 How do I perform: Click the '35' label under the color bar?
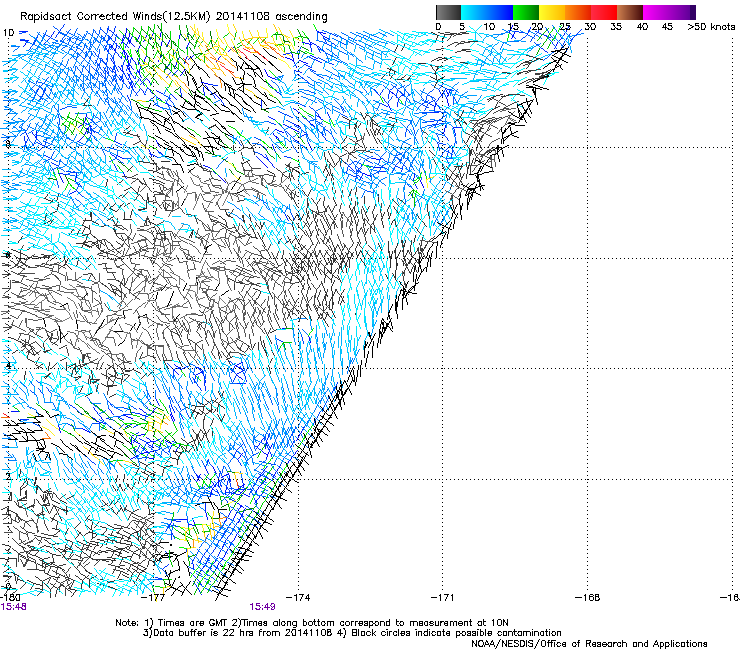[x=616, y=27]
